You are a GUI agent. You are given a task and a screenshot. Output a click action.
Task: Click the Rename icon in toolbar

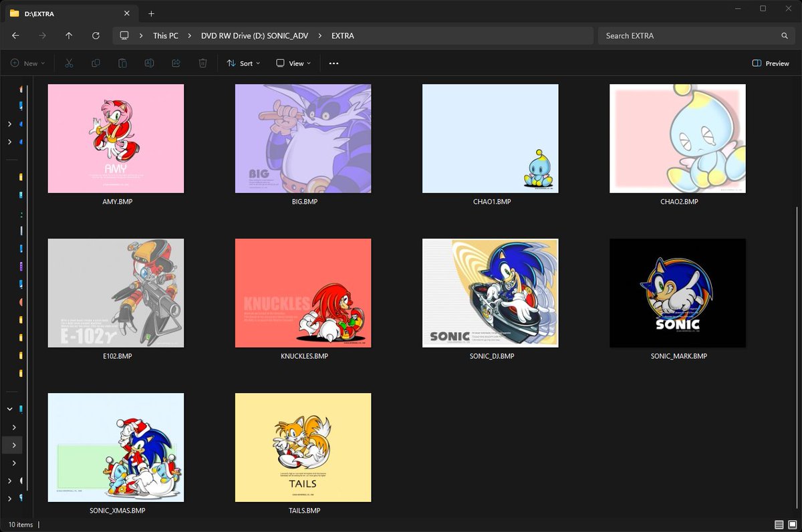point(149,63)
